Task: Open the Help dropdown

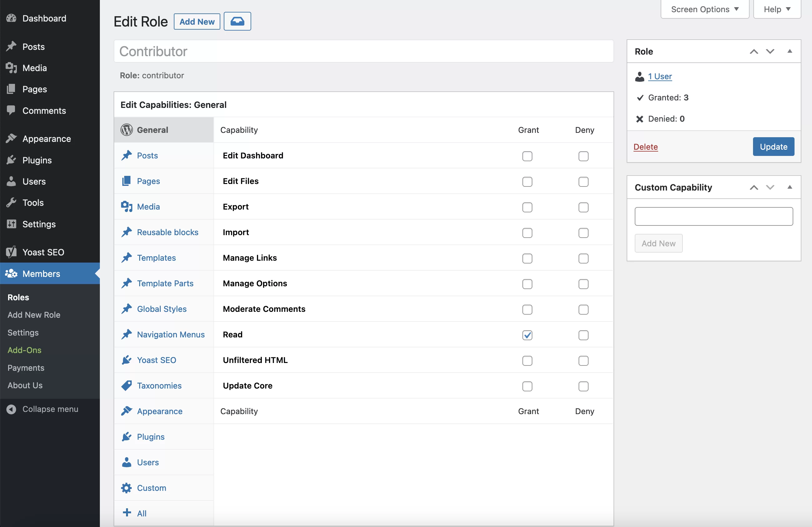Action: click(777, 9)
